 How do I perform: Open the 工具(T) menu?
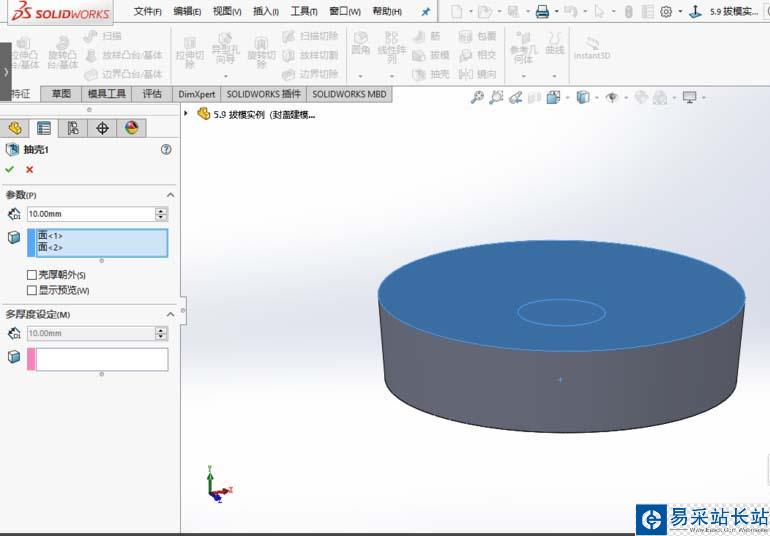click(x=304, y=11)
